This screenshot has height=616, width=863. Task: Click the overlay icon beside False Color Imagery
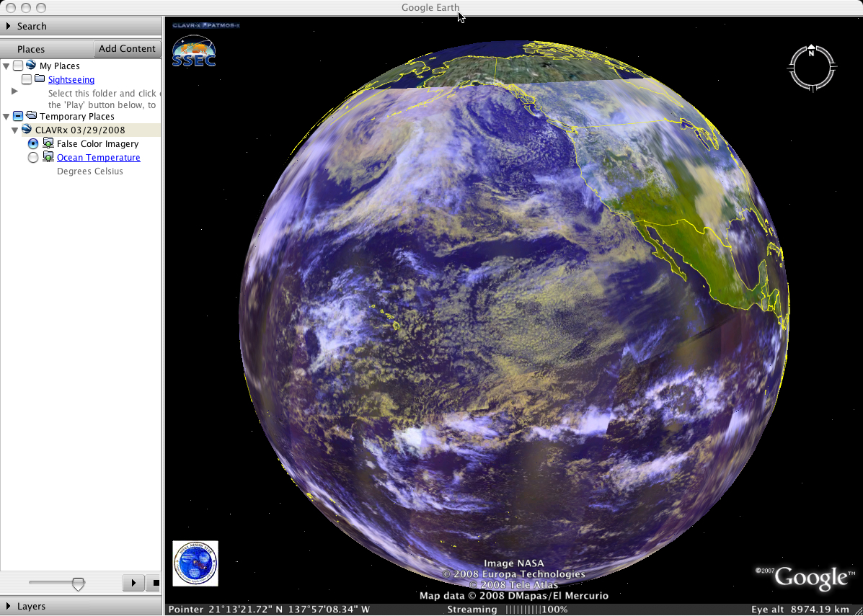48,143
